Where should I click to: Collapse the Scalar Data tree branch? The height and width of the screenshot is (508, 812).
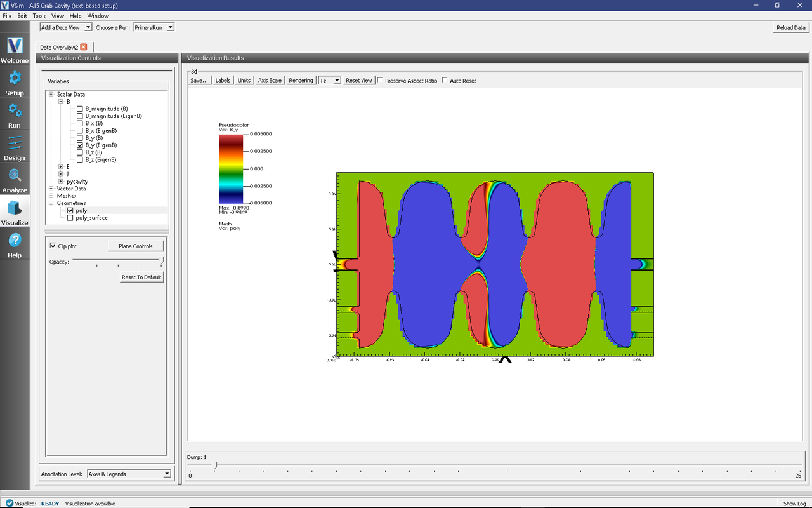tap(50, 94)
